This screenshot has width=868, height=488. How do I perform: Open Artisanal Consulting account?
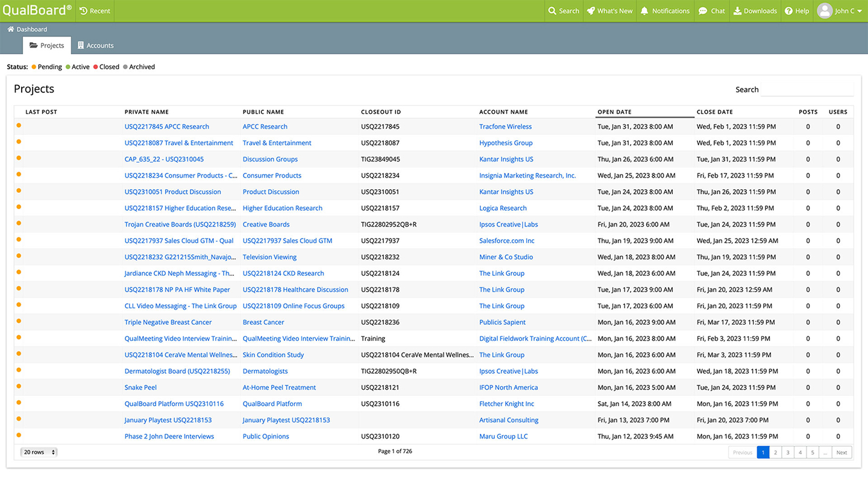pos(509,420)
